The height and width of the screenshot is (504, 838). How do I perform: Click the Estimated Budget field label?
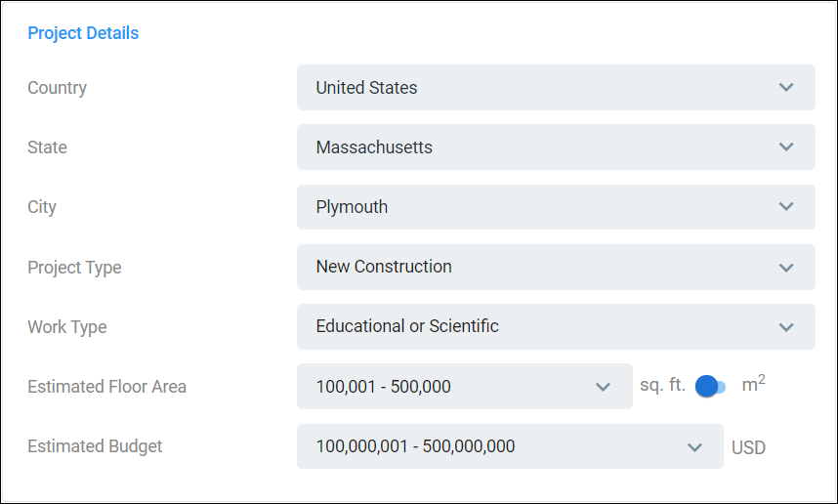click(95, 446)
